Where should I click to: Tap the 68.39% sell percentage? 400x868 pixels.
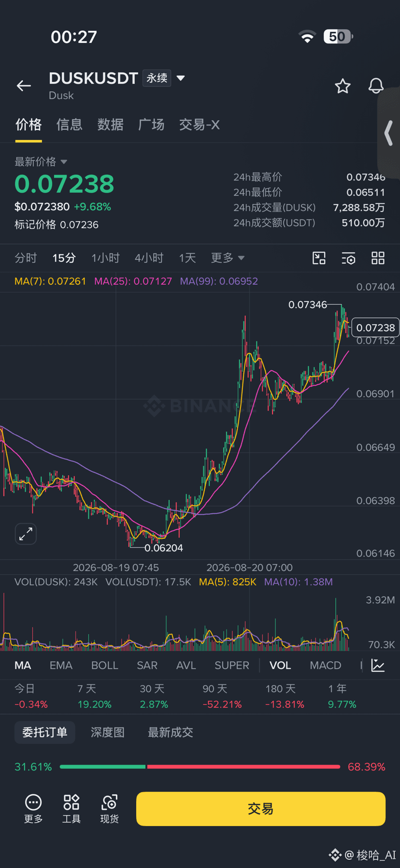click(367, 767)
